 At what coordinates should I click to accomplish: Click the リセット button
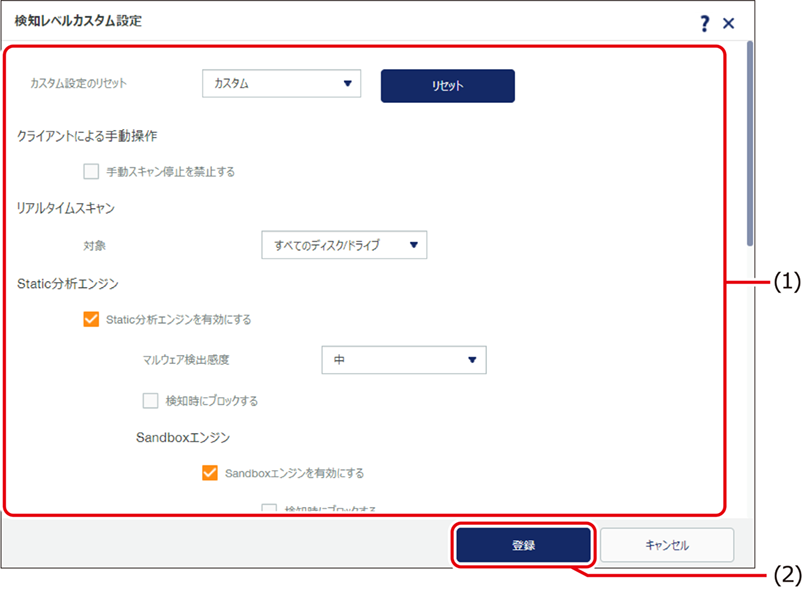pyautogui.click(x=448, y=86)
